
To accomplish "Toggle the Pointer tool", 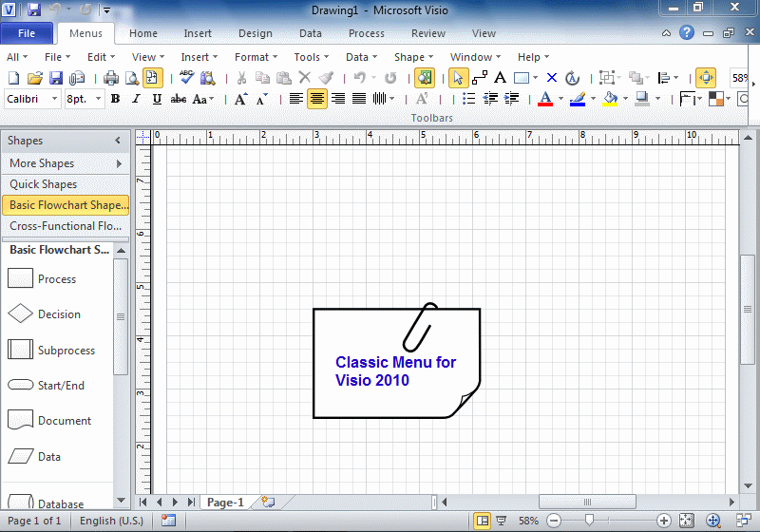I will pos(458,78).
